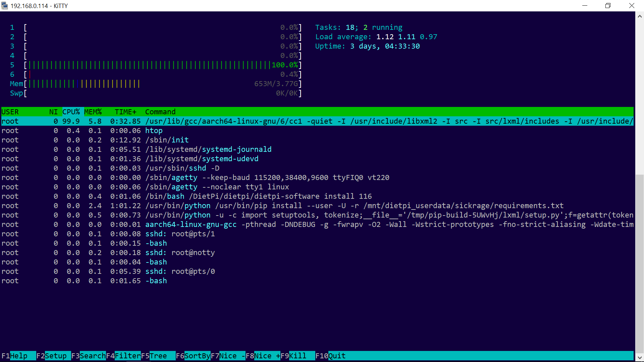644x362 pixels.
Task: Sort by the MEM% column header
Action: click(x=93, y=112)
